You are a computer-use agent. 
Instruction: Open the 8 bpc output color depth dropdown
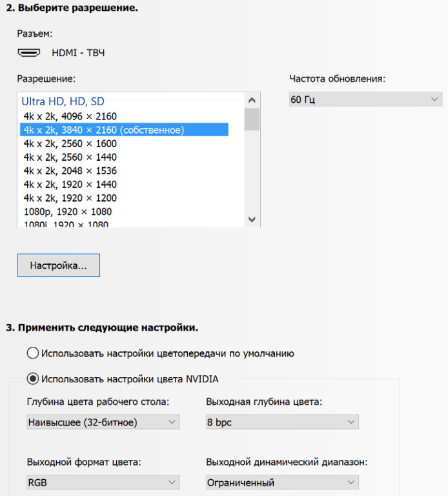click(281, 422)
